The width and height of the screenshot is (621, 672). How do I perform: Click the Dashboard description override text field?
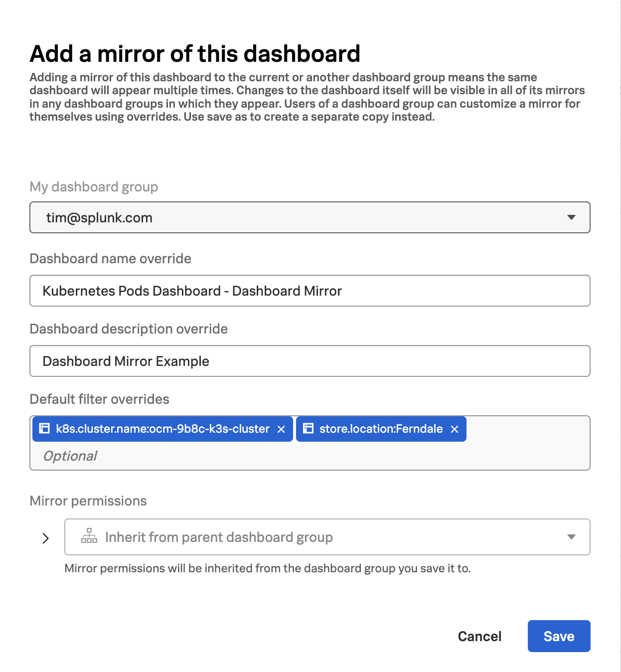point(310,361)
